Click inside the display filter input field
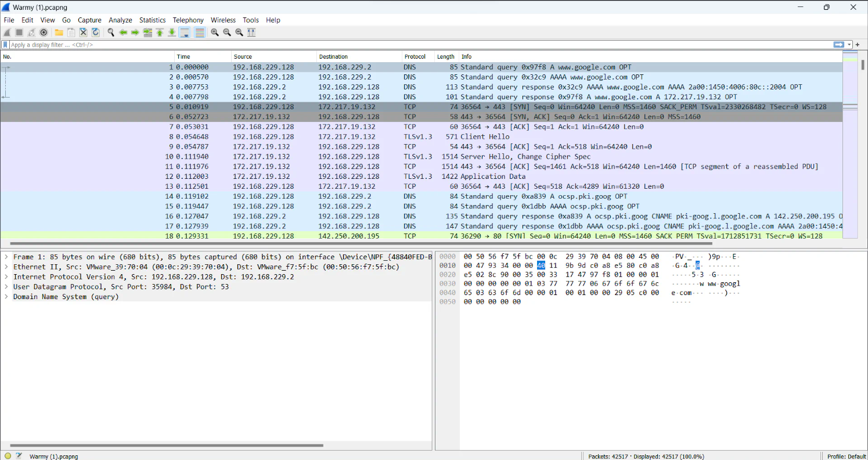This screenshot has width=868, height=460. (406, 45)
